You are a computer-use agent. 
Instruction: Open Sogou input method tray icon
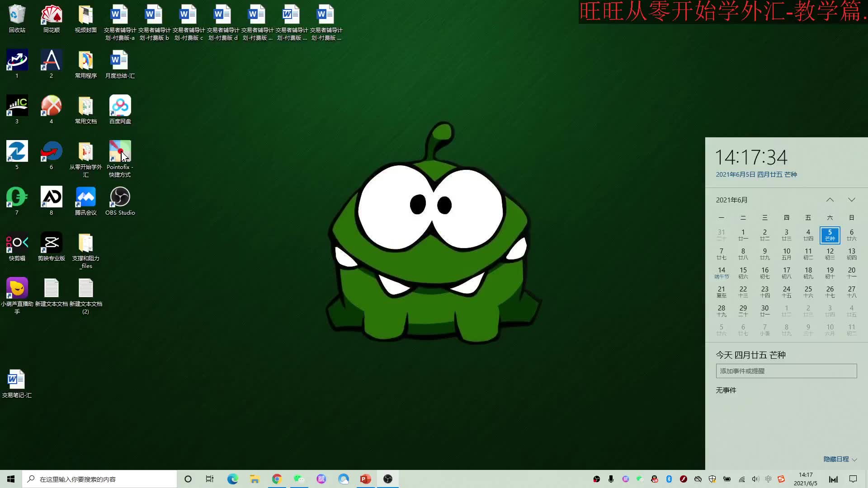coord(781,479)
